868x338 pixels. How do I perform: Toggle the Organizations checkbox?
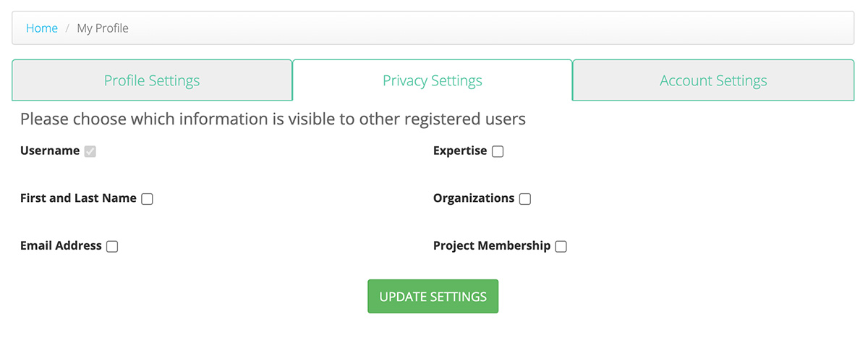pyautogui.click(x=525, y=199)
